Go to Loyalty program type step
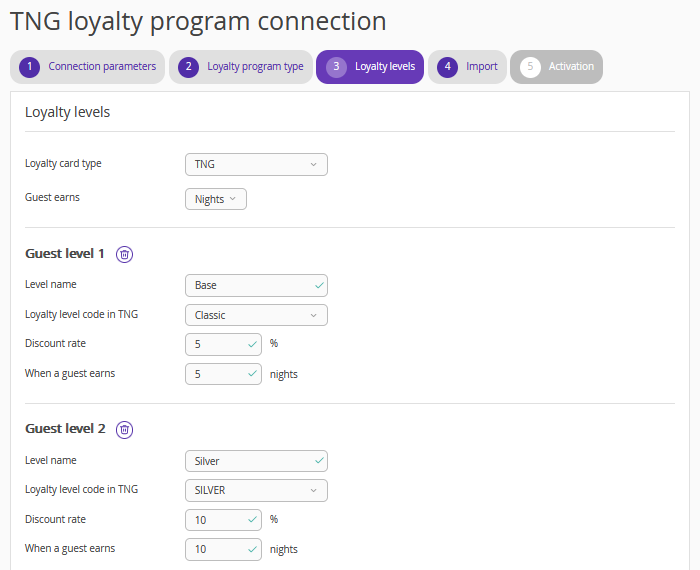 (x=255, y=67)
